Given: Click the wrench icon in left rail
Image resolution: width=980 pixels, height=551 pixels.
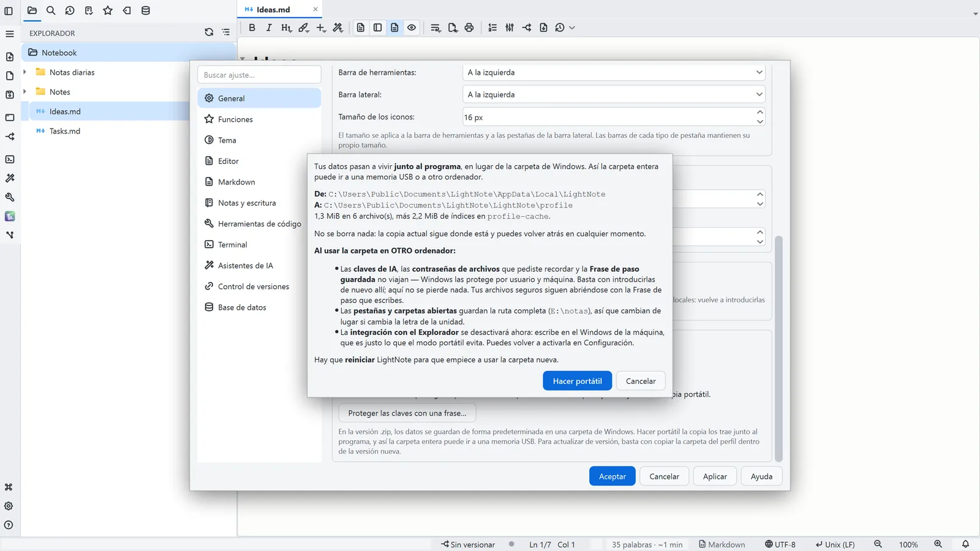Looking at the screenshot, I should click(x=10, y=197).
